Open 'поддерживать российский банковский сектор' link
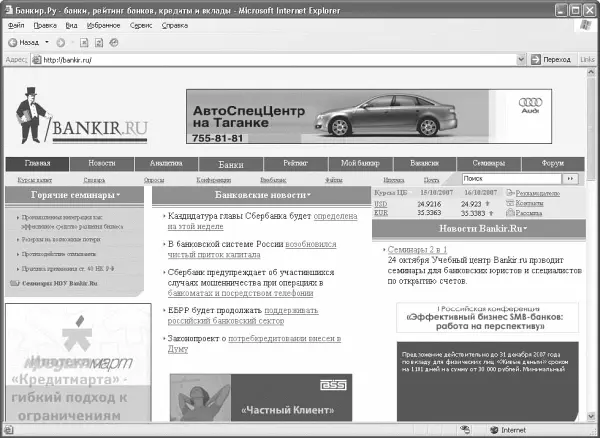Image resolution: width=600 pixels, height=438 pixels. click(x=243, y=316)
